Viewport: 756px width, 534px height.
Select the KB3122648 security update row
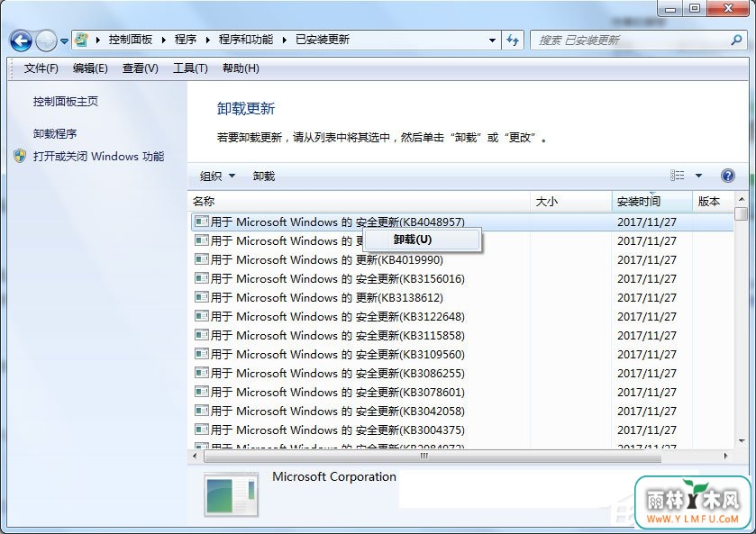pyautogui.click(x=462, y=317)
